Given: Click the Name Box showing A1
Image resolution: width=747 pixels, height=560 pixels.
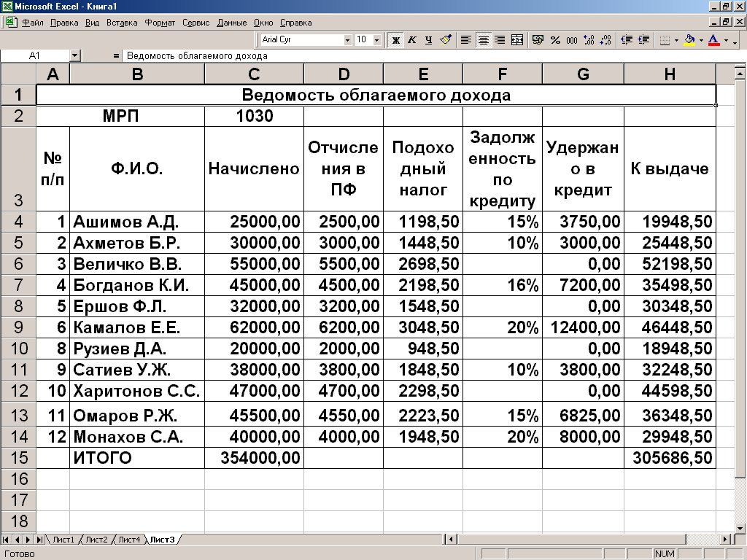Looking at the screenshot, I should [35, 55].
